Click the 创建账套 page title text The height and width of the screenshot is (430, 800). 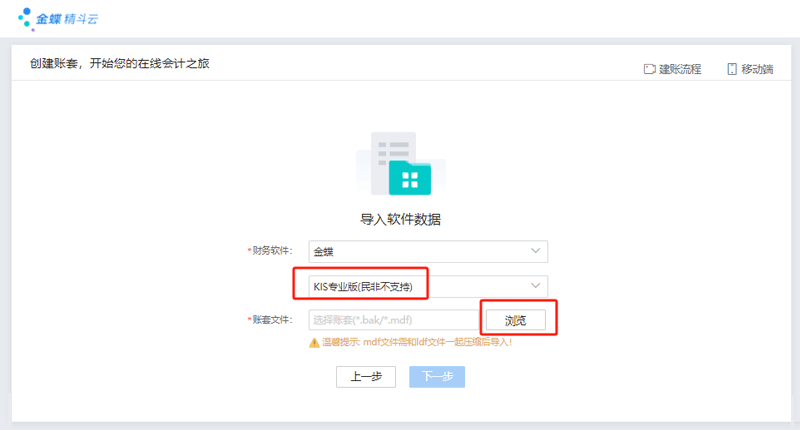119,63
